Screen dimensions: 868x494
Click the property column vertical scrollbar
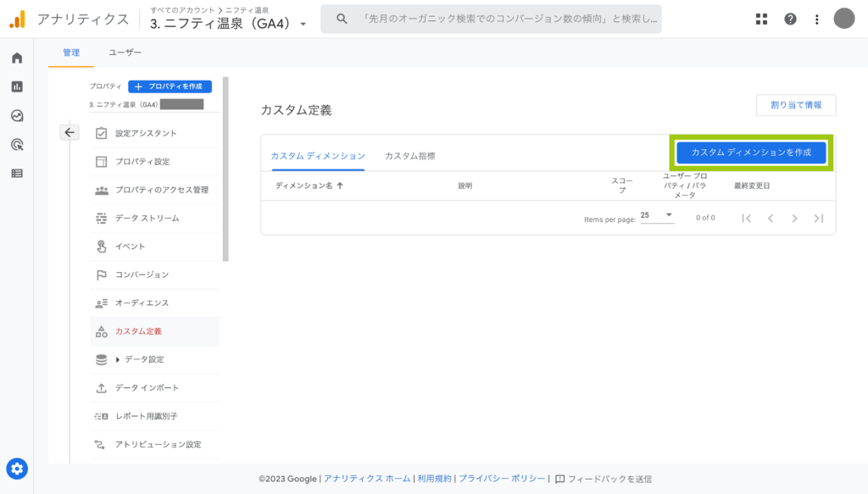pos(225,169)
